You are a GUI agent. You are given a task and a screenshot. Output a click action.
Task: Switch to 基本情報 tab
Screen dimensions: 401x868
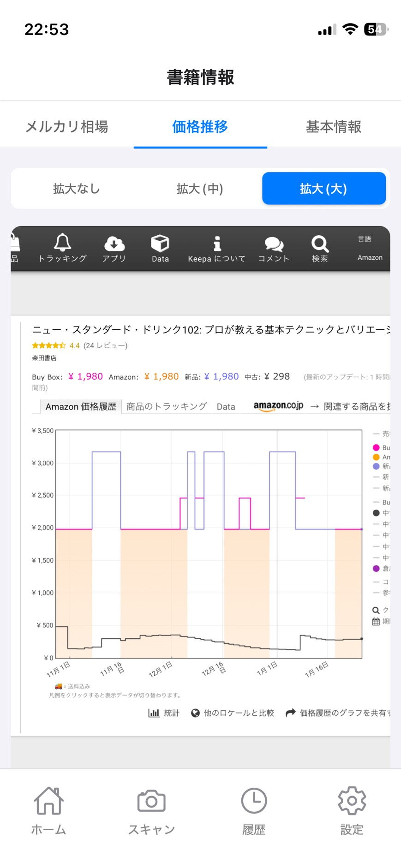[x=334, y=126]
